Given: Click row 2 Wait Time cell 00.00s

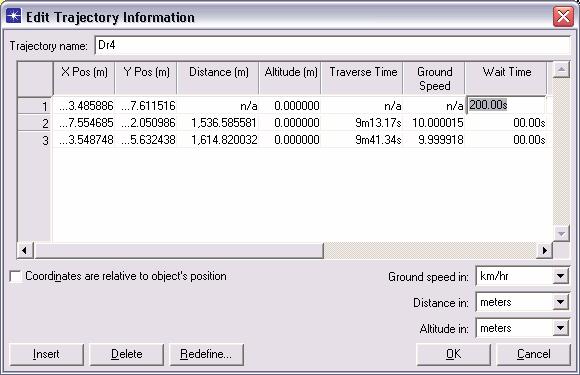Looking at the screenshot, I should pyautogui.click(x=506, y=123).
